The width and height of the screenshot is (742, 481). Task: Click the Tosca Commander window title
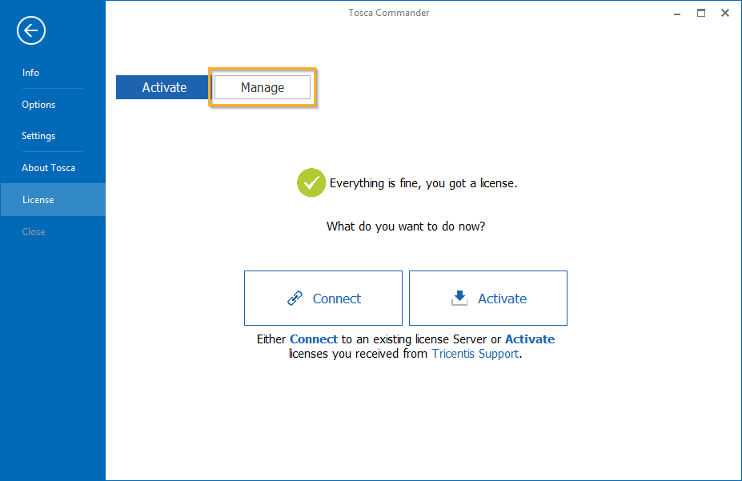coord(389,13)
